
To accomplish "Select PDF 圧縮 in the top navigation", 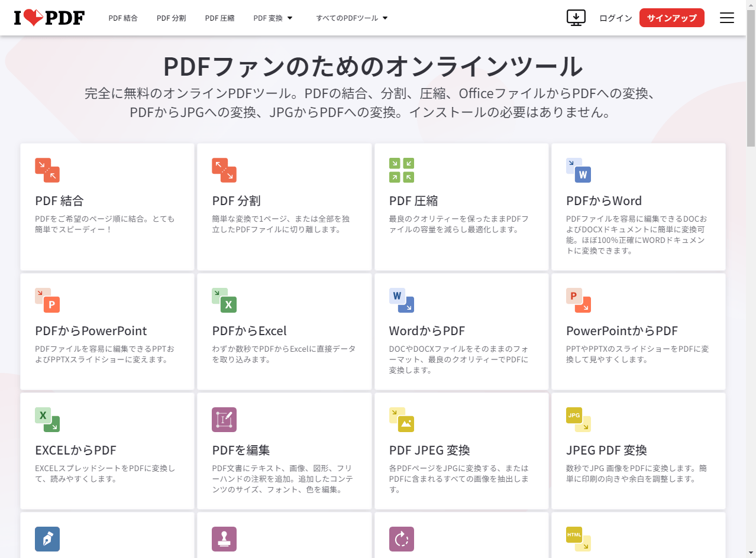I will click(220, 18).
